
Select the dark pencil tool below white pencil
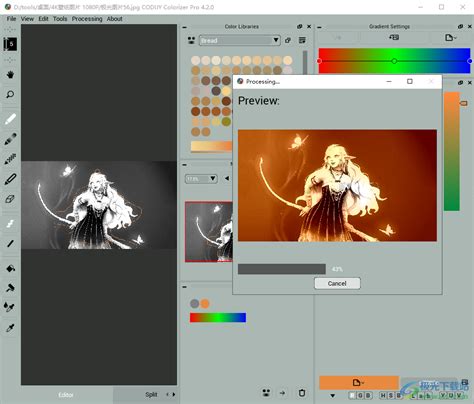coord(10,139)
